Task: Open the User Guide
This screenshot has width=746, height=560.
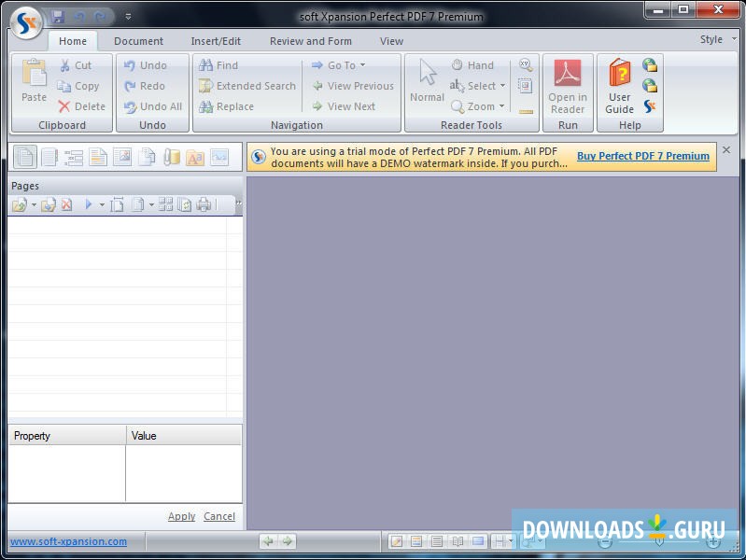Action: click(619, 87)
